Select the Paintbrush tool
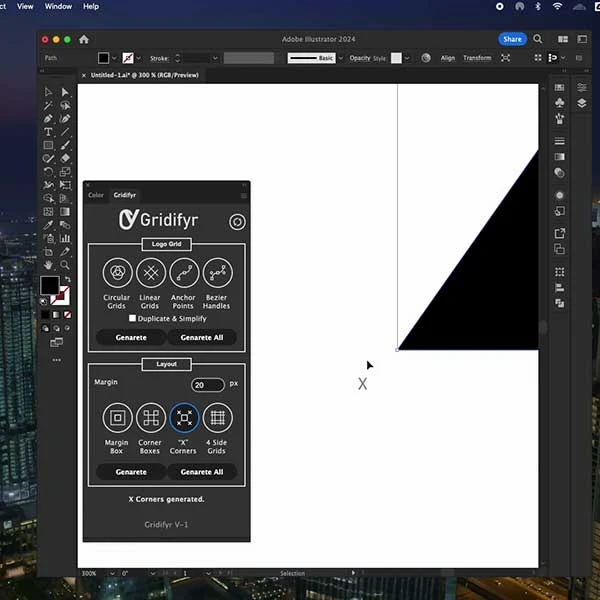This screenshot has width=600, height=600. click(65, 145)
